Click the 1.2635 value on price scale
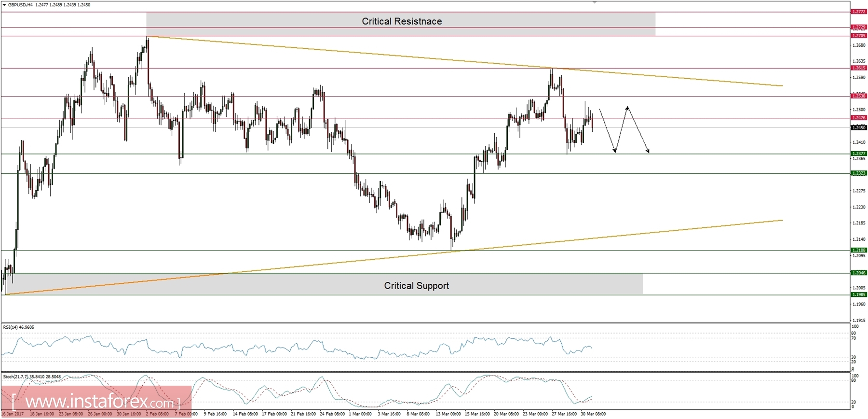Viewport: 868px width, 419px height. pyautogui.click(x=859, y=61)
